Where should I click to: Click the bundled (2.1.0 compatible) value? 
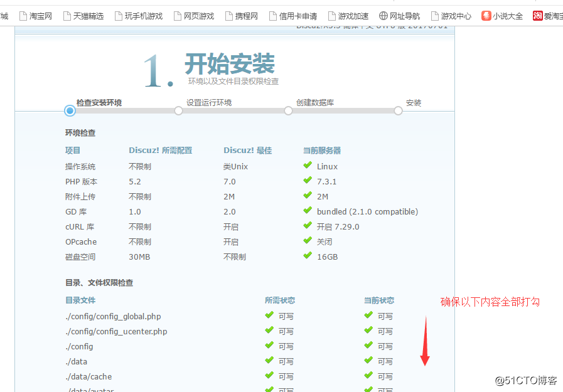coord(367,212)
